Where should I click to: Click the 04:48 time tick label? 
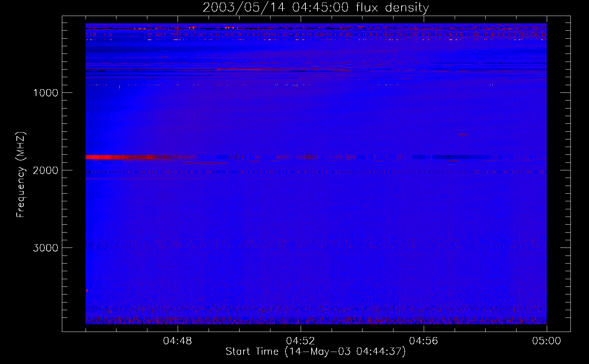178,341
